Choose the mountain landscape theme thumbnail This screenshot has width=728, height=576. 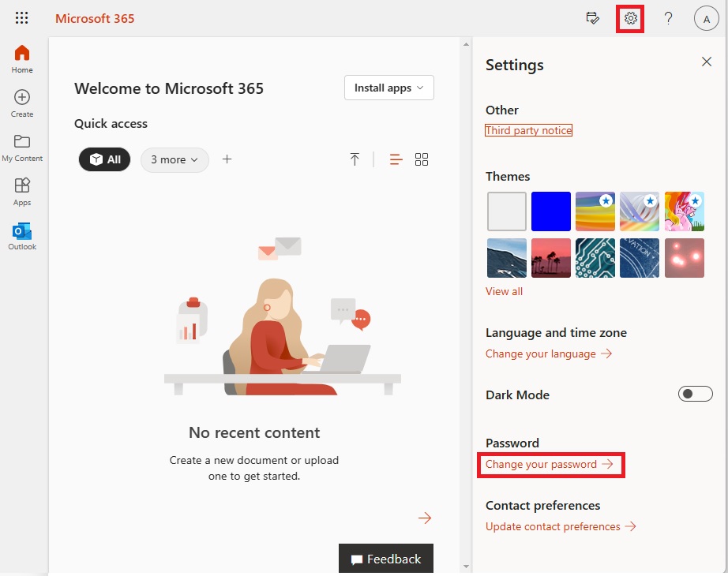click(x=507, y=258)
